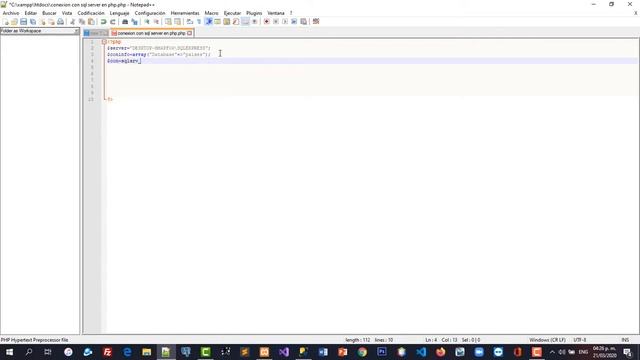Open Find with the binoculars icon

point(125,22)
